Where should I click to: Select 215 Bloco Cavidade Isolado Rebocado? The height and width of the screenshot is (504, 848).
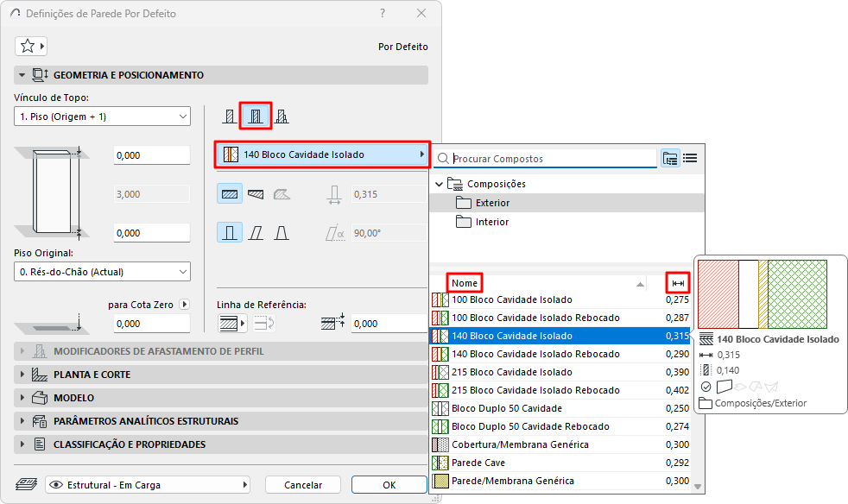[x=560, y=390]
